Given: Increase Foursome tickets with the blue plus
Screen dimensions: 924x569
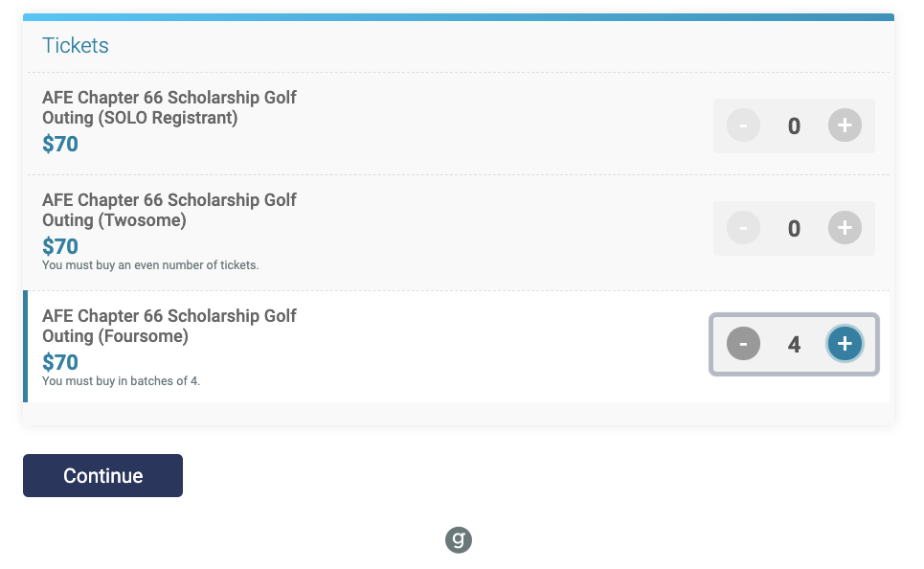Looking at the screenshot, I should pyautogui.click(x=845, y=343).
